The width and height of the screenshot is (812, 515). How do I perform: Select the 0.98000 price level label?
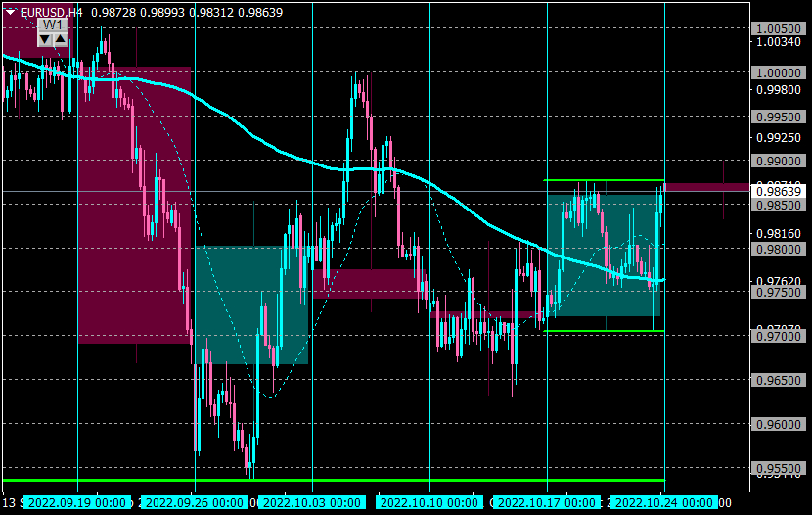pos(779,250)
